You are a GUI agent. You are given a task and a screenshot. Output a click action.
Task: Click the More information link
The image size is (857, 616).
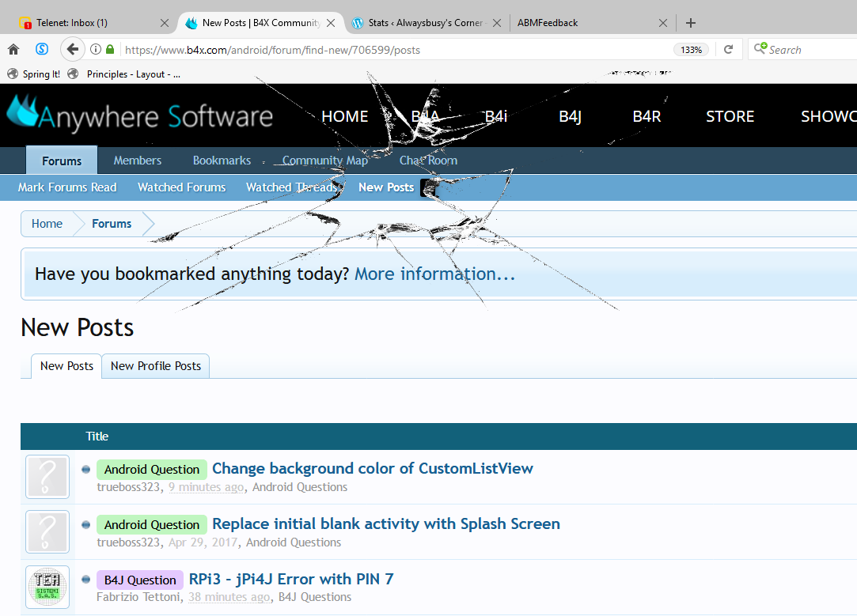click(434, 274)
